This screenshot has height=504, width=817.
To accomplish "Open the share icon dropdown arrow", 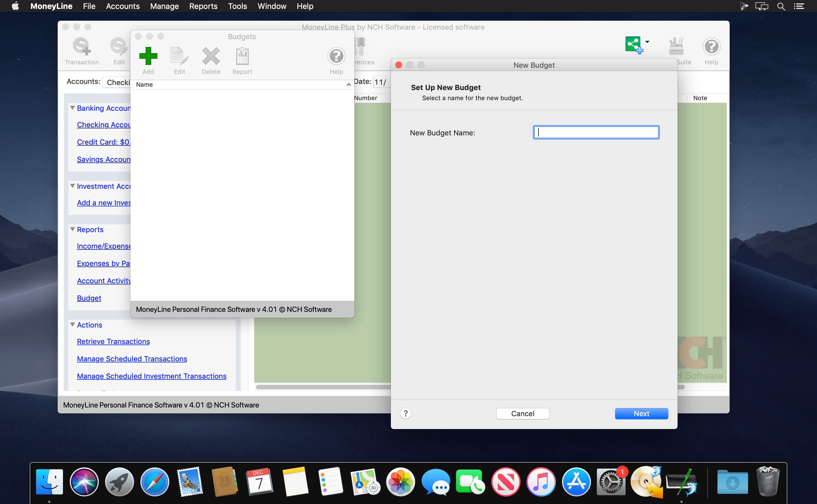I will [x=647, y=42].
